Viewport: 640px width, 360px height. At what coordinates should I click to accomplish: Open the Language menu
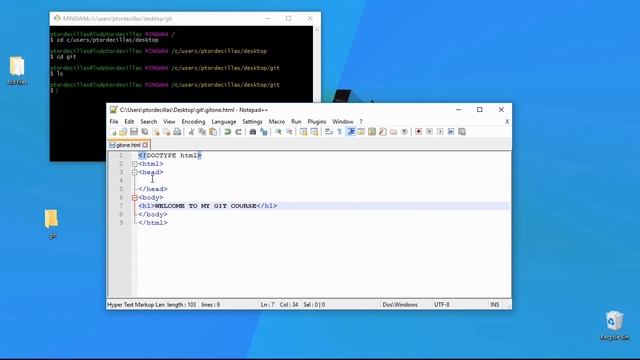224,122
